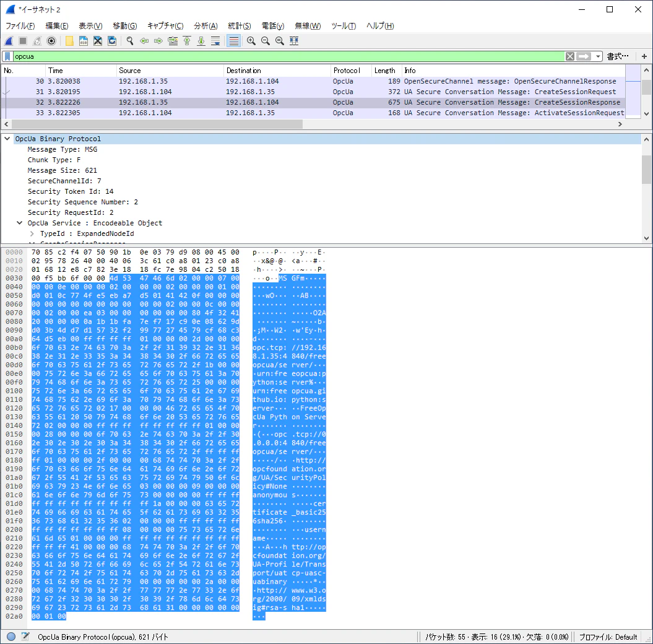Image resolution: width=653 pixels, height=644 pixels.
Task: Collapse the OpcUa Service Encodeable Object node
Action: tap(19, 223)
